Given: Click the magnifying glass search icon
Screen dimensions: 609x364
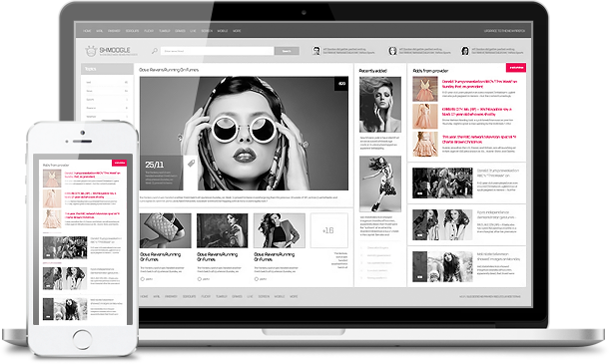Looking at the screenshot, I should point(155,51).
